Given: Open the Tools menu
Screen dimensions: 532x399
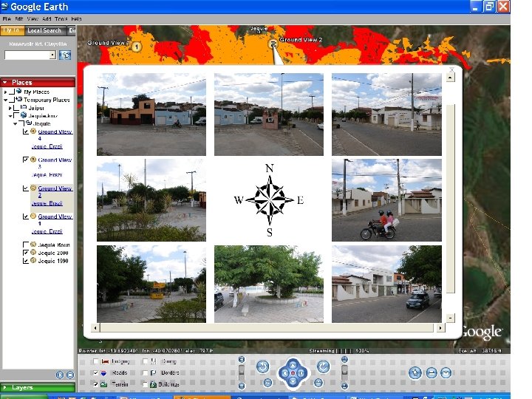Looking at the screenshot, I should [x=61, y=19].
